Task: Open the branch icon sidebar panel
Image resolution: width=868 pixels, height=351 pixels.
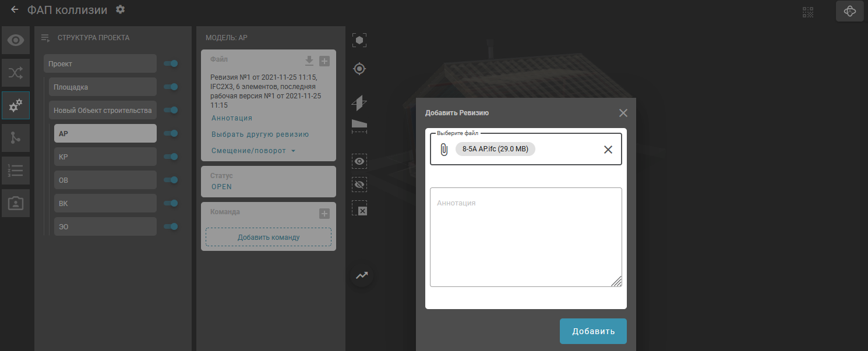Action: pyautogui.click(x=15, y=137)
